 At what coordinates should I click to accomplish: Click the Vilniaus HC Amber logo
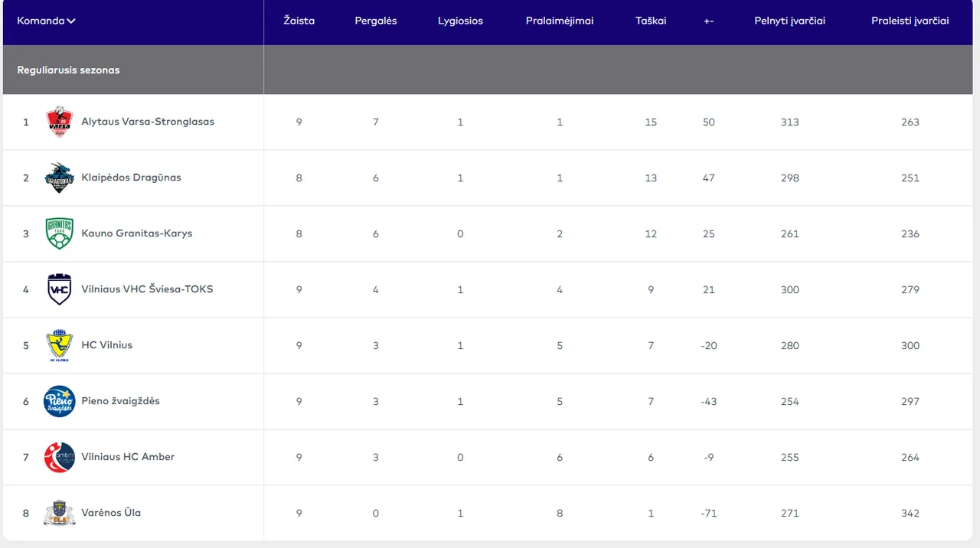coord(59,457)
